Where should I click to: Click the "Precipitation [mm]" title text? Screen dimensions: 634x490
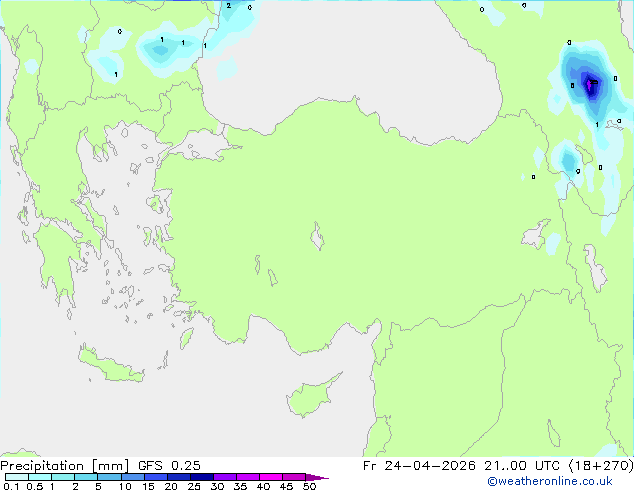tap(65, 466)
